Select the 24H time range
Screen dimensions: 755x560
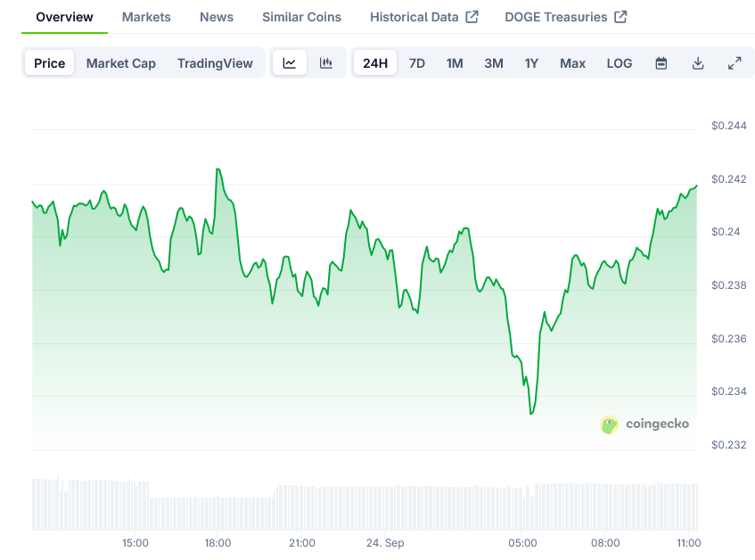tap(375, 63)
